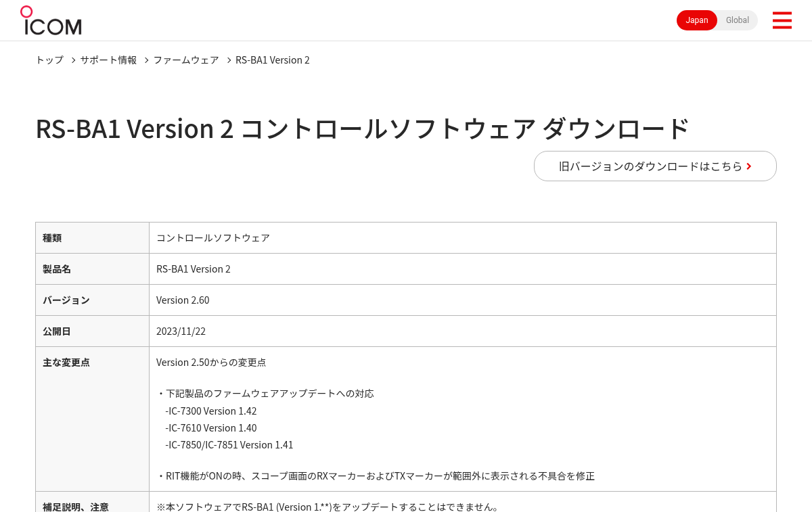Click the IC-7300 Version 1.42 line

click(211, 411)
